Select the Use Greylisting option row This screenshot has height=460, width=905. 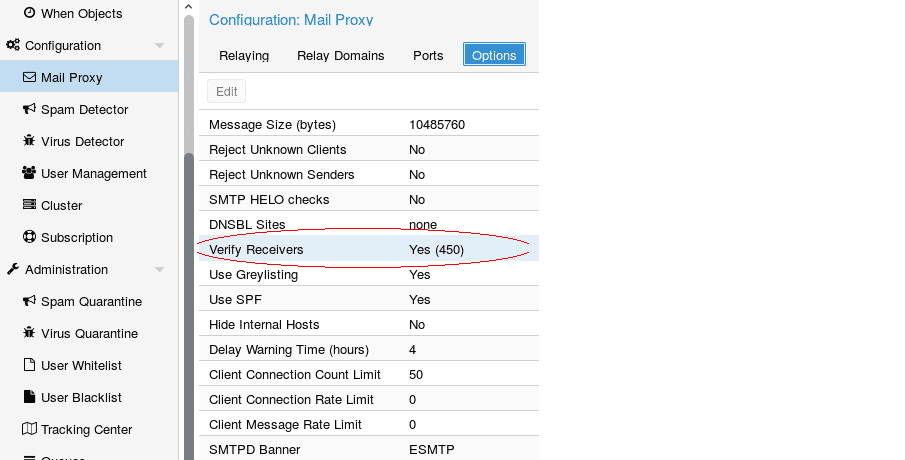(368, 274)
